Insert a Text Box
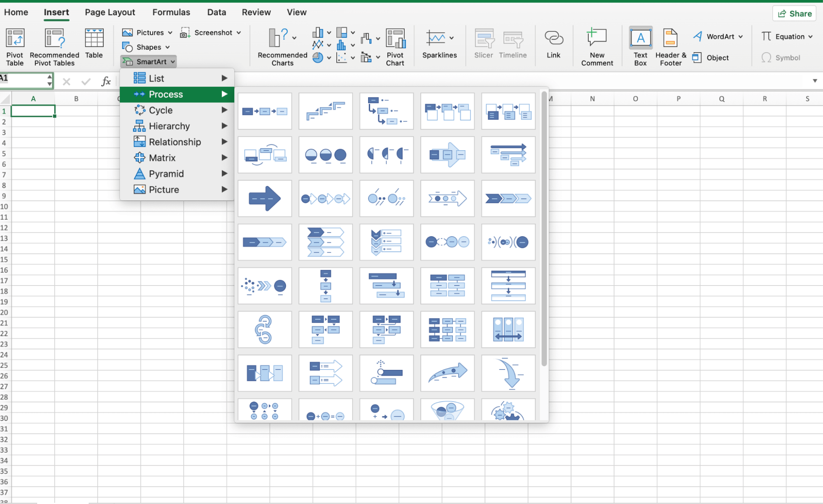This screenshot has width=823, height=504. [640, 46]
